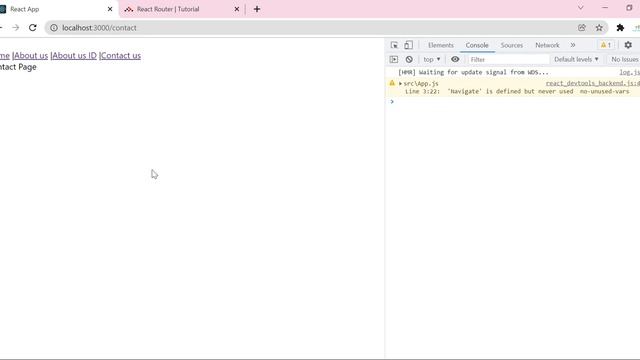Screen dimensions: 640x360
Task: Select the 'Navigate' is defined warning text
Action: 517,91
